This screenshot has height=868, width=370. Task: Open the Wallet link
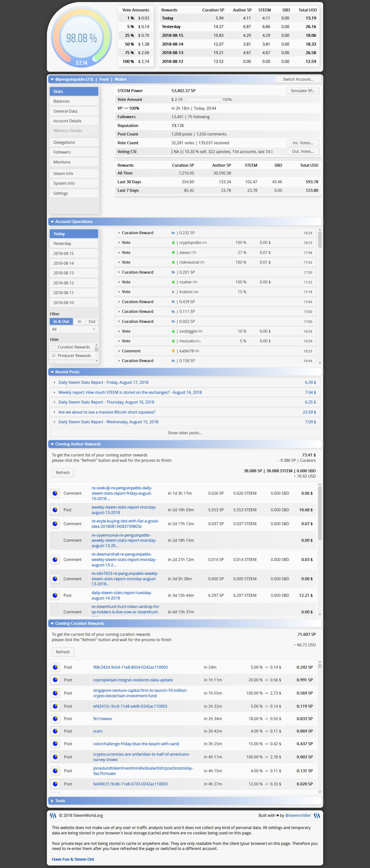point(121,79)
